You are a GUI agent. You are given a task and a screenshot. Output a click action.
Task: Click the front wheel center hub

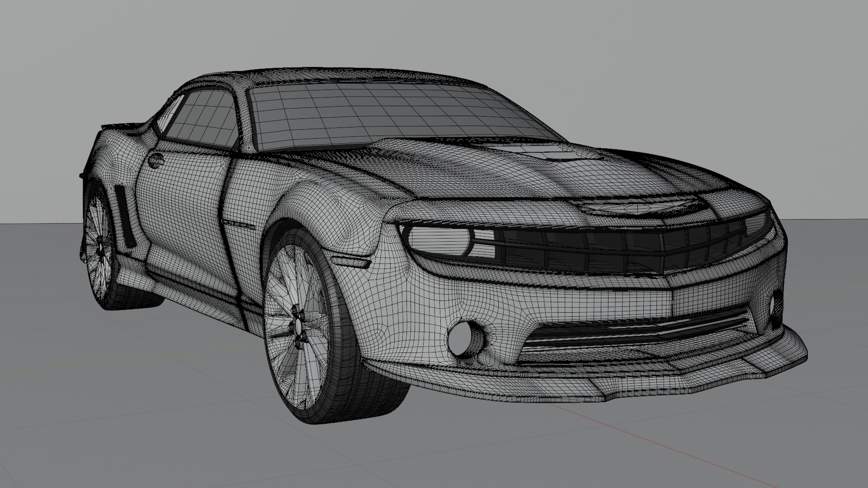click(297, 326)
